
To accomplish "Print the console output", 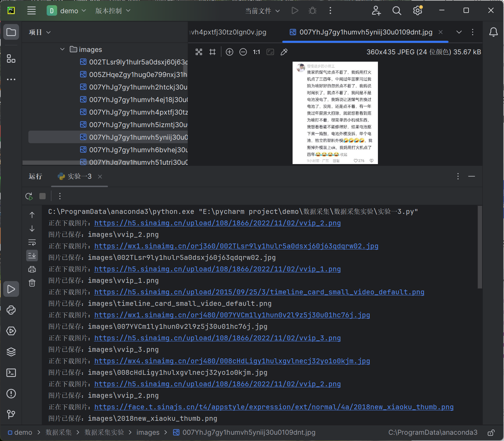I will pyautogui.click(x=32, y=269).
